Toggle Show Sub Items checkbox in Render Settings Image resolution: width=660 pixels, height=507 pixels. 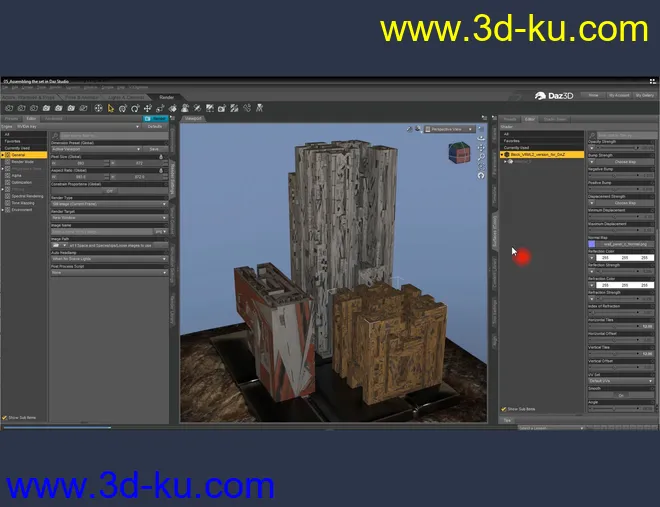click(5, 417)
